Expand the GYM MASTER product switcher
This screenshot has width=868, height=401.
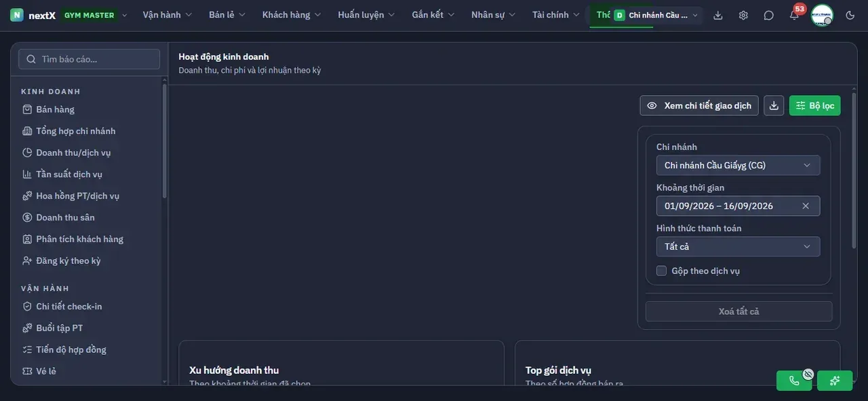[x=94, y=15]
